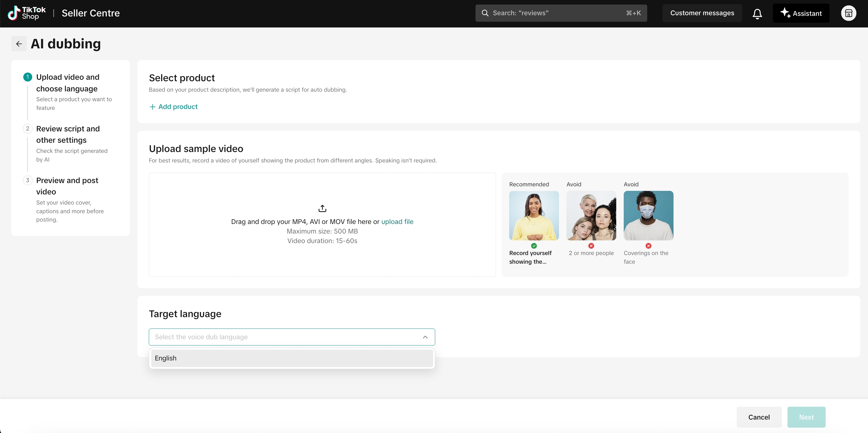Click the red cross above 2 or more people

coord(591,246)
